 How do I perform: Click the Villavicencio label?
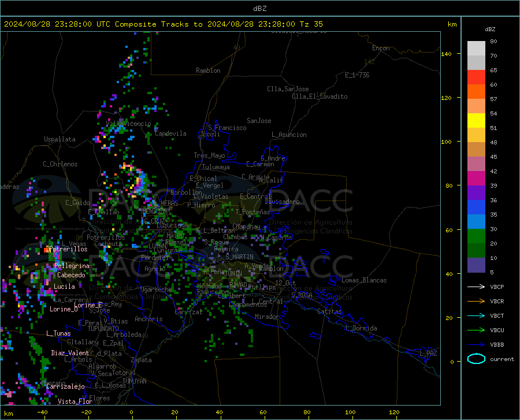(128, 124)
